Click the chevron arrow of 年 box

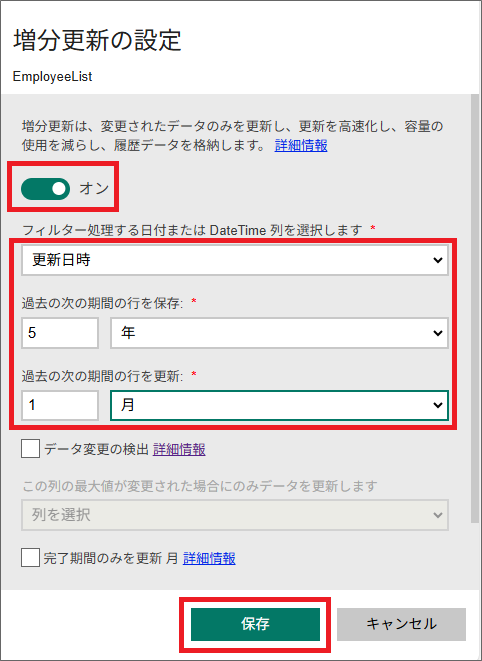(x=438, y=333)
